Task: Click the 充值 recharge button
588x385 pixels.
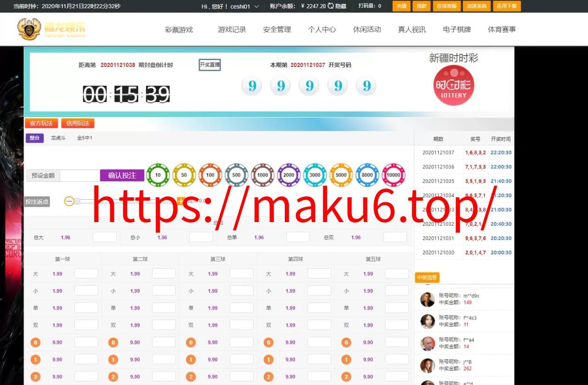Action: click(x=401, y=6)
